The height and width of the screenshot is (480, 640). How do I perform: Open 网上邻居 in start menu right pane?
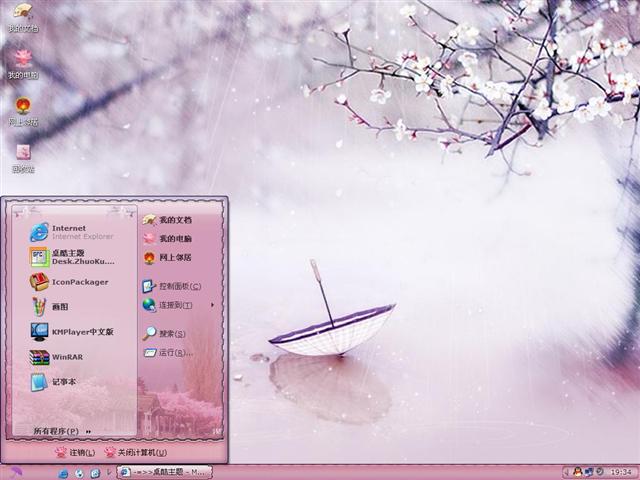167,257
